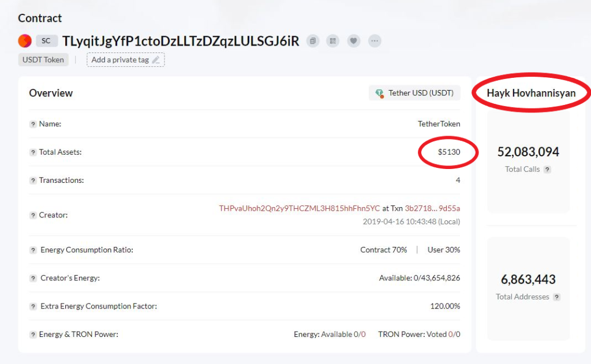Add a private tag
Screen dimensions: 591x364
pos(125,59)
